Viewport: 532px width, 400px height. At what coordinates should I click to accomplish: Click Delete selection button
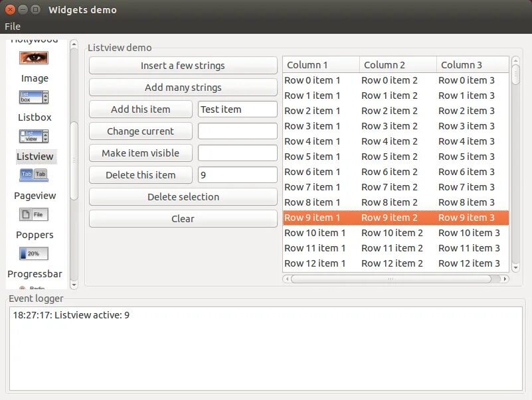pos(183,197)
